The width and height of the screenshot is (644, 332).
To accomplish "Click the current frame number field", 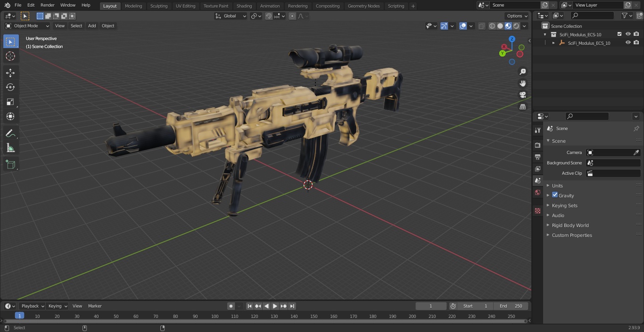I will point(430,306).
